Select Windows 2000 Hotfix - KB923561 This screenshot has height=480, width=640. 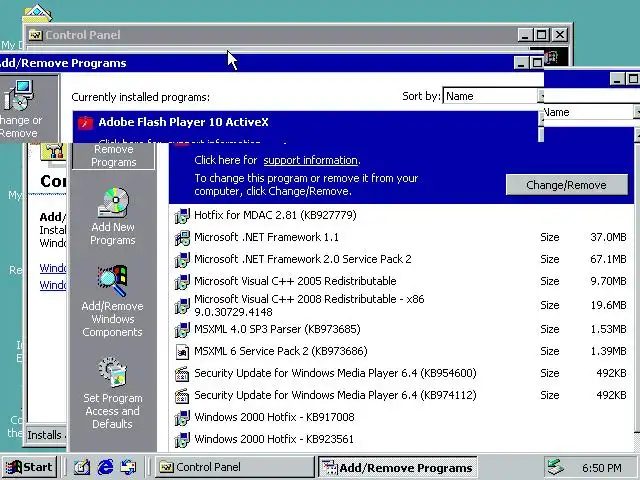(x=402, y=440)
